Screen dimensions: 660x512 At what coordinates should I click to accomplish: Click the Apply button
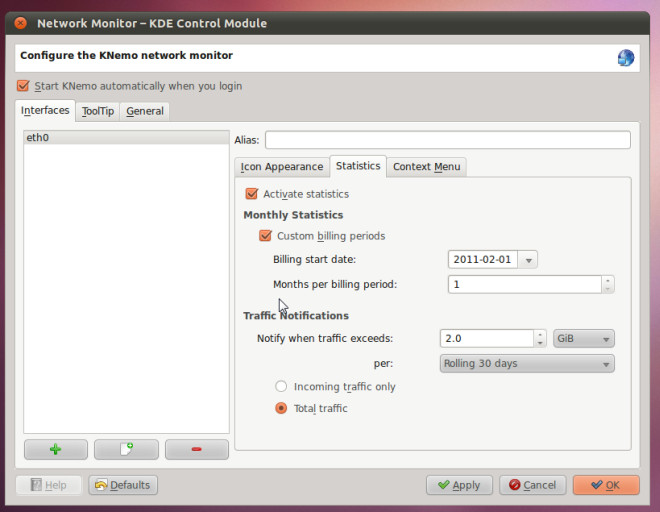point(459,485)
